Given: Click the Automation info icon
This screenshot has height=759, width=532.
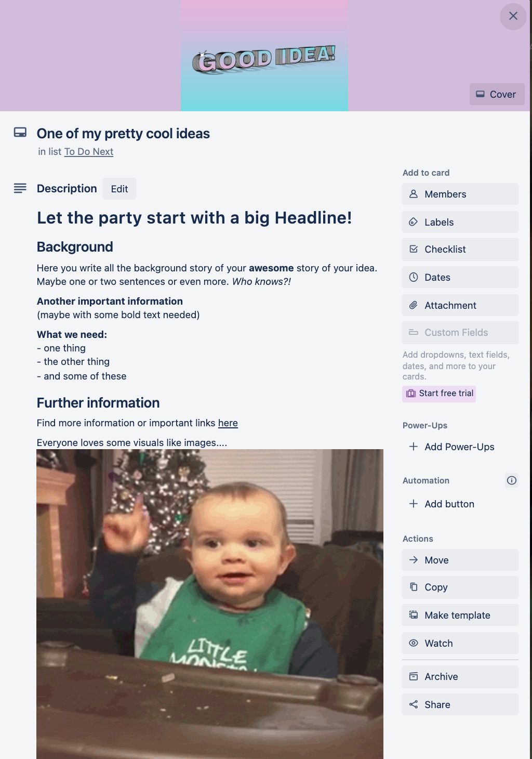Looking at the screenshot, I should pyautogui.click(x=512, y=480).
